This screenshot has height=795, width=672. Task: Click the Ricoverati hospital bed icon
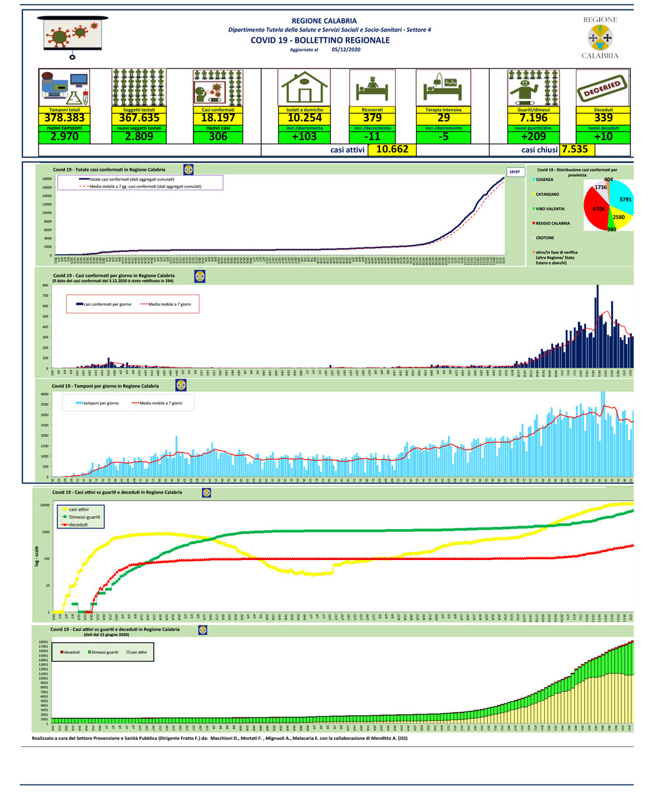[x=372, y=88]
